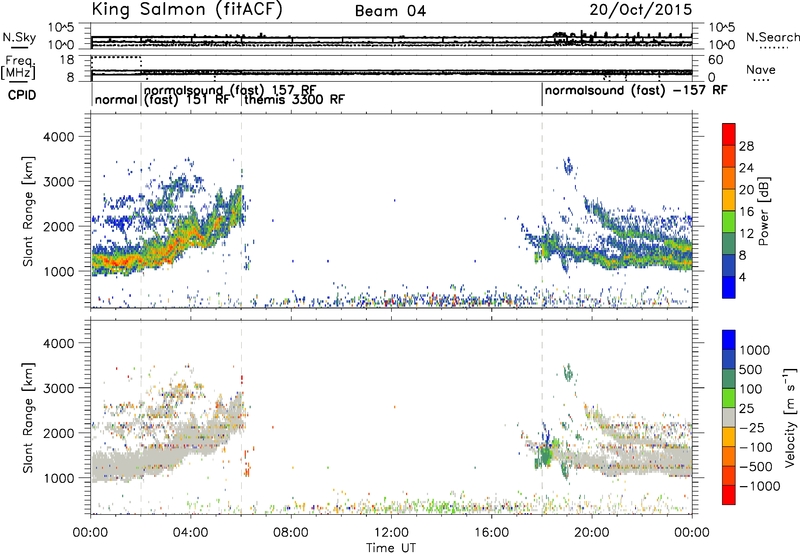Click the 'N.Search' legend label

[772, 37]
